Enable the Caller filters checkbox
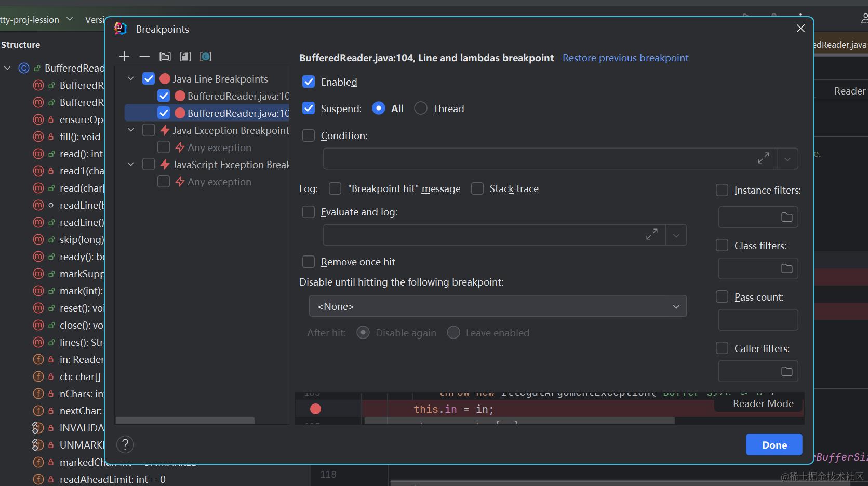The height and width of the screenshot is (486, 868). pyautogui.click(x=722, y=348)
